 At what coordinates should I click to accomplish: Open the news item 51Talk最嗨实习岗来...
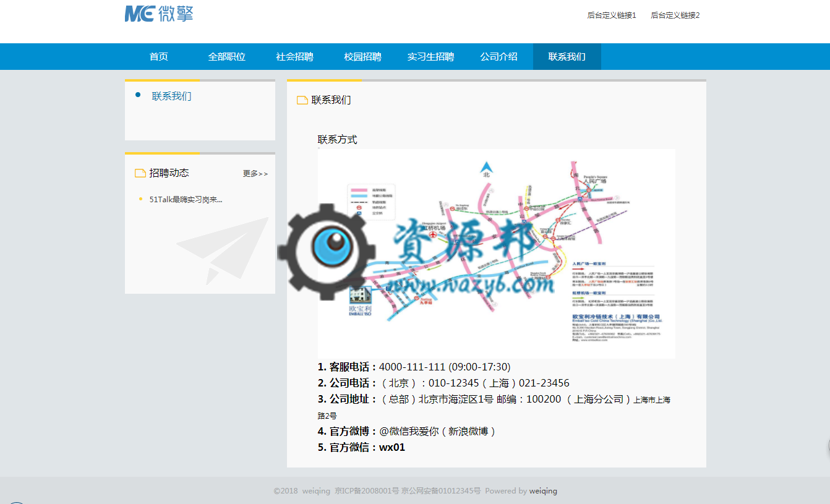pyautogui.click(x=186, y=200)
